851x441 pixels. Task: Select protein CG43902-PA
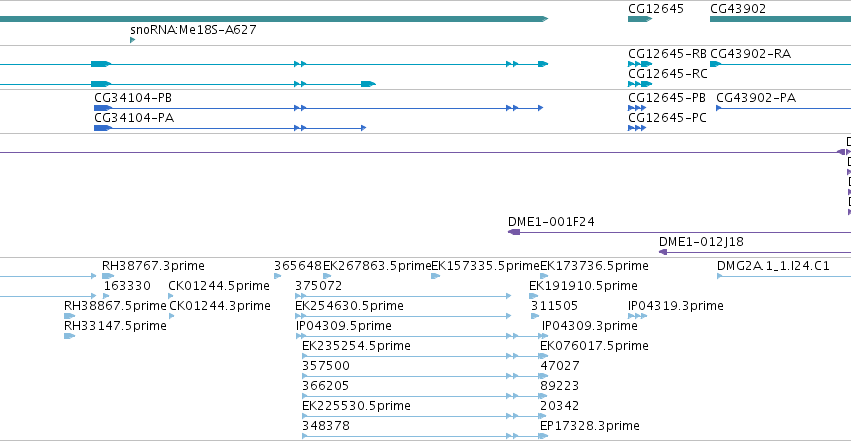(755, 98)
